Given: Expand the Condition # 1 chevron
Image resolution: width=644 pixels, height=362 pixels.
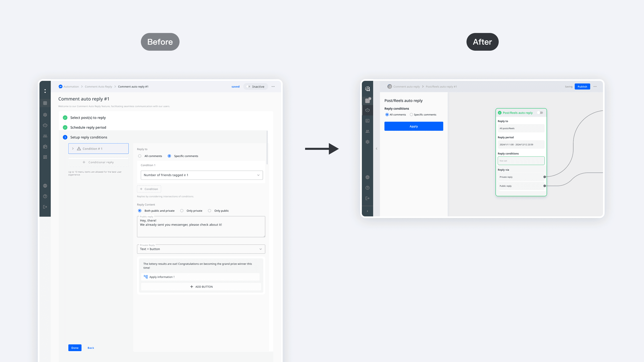Looking at the screenshot, I should pyautogui.click(x=73, y=149).
